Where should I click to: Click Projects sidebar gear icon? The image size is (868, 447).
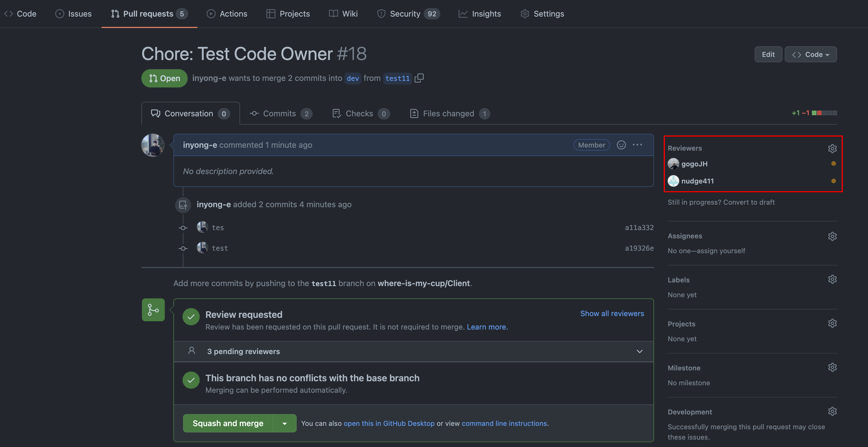click(832, 324)
